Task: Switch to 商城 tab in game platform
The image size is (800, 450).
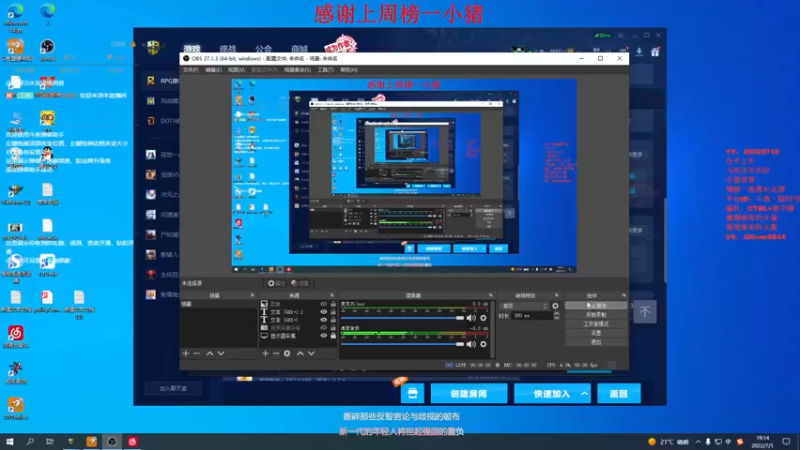Action: (299, 49)
